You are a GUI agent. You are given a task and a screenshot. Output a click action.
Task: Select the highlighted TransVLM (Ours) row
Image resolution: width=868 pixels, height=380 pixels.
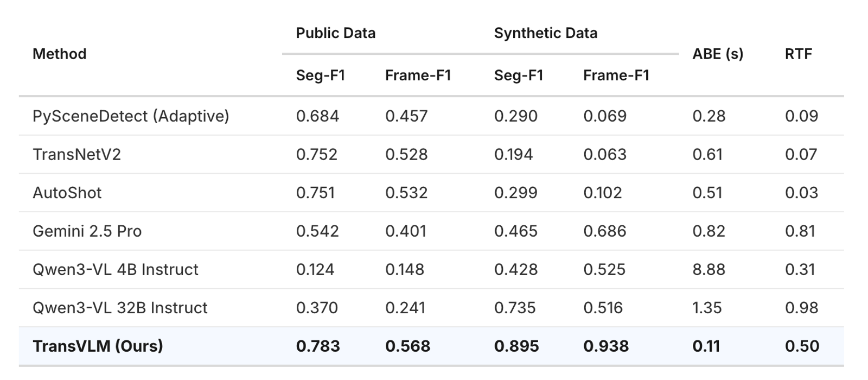[x=431, y=346]
